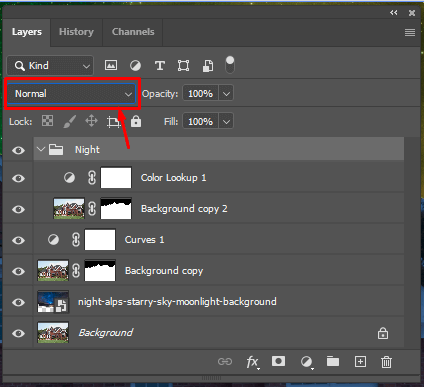Close the Layers panel

412,13
